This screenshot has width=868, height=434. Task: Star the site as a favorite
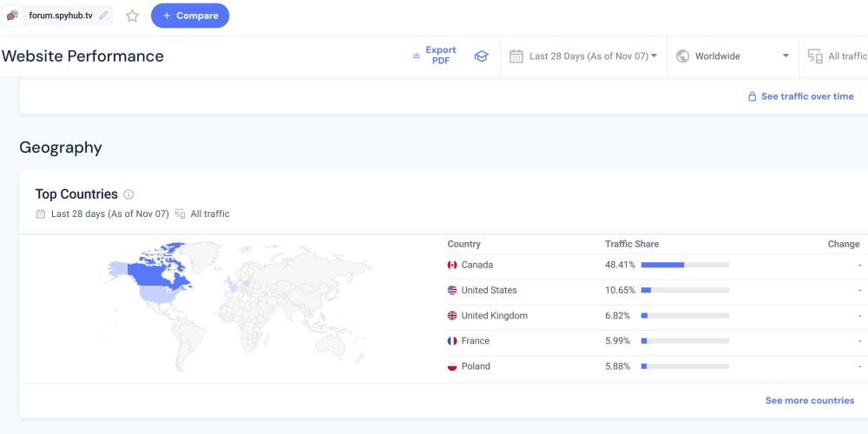click(x=133, y=16)
